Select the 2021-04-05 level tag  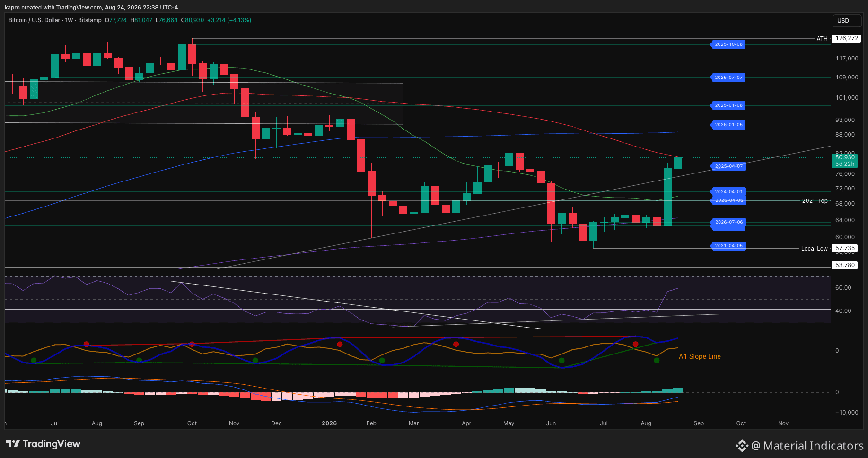click(728, 246)
